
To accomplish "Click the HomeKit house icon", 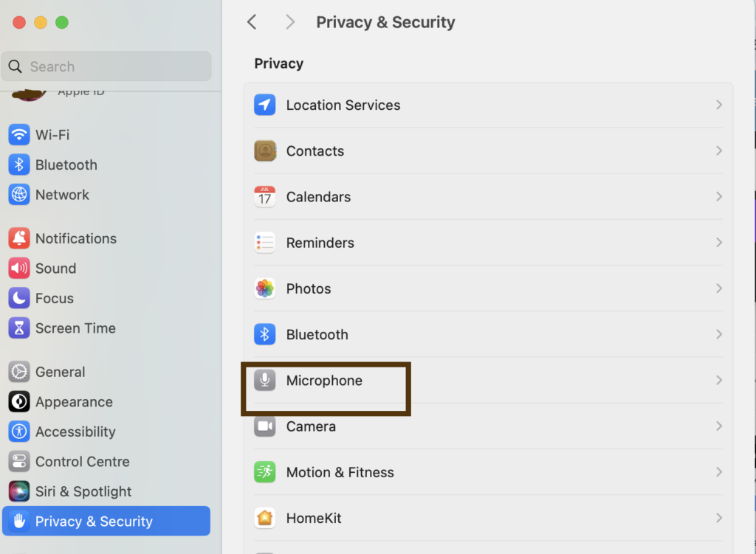I will point(265,518).
